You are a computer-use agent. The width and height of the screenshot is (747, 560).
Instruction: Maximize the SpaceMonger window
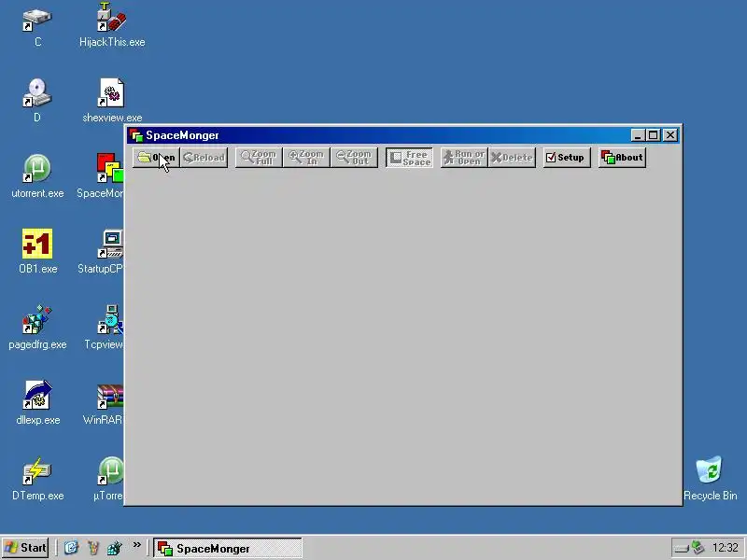[653, 135]
